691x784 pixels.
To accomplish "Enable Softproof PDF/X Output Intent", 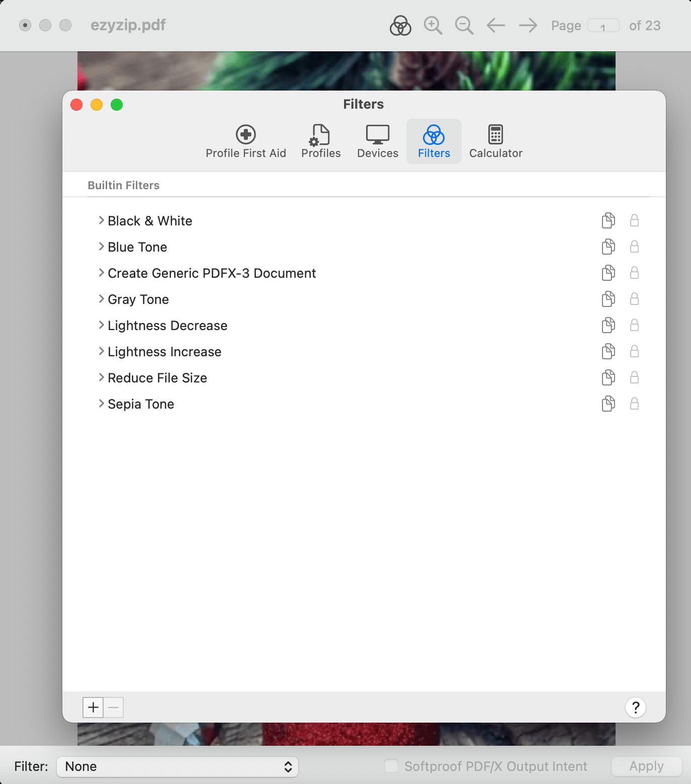I will point(391,766).
